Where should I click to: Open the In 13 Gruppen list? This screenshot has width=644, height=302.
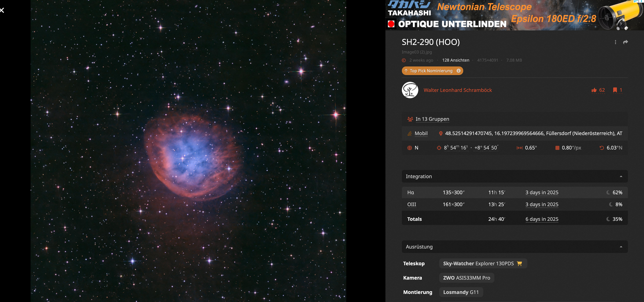432,119
